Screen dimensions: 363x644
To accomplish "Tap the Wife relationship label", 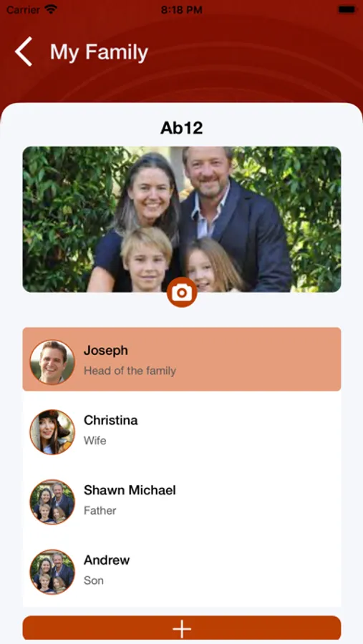I will pyautogui.click(x=95, y=441).
